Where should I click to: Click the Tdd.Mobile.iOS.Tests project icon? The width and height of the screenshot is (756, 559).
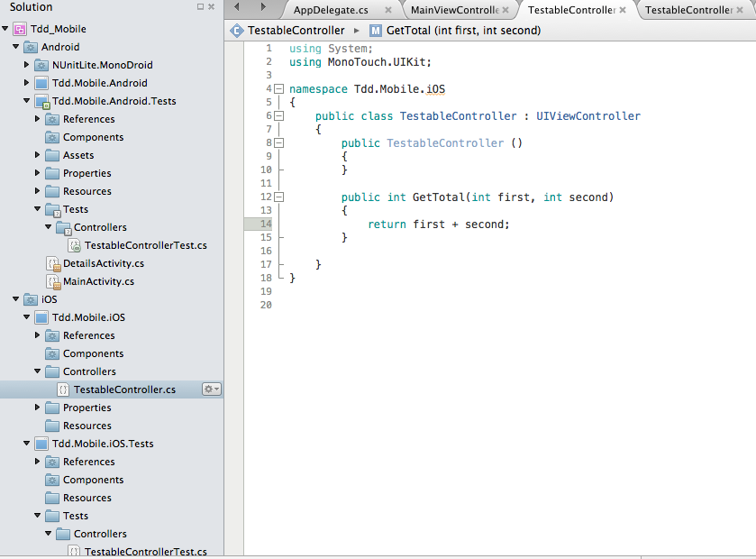[41, 444]
